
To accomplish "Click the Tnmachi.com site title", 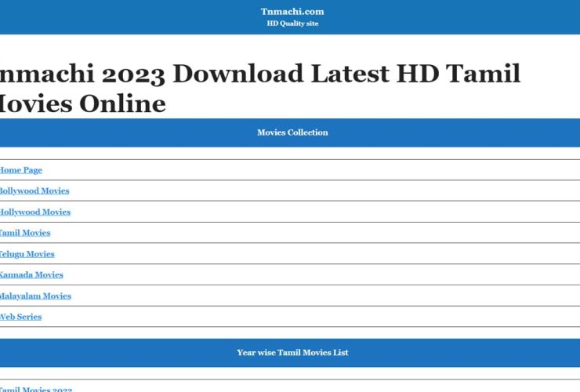I will [292, 11].
